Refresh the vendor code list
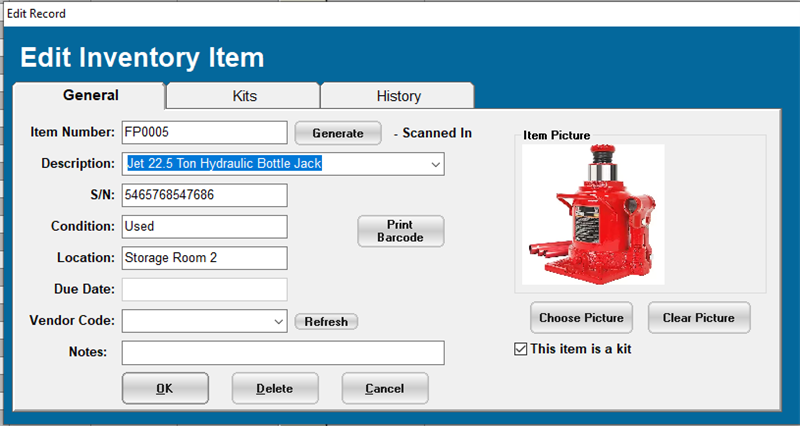 326,322
